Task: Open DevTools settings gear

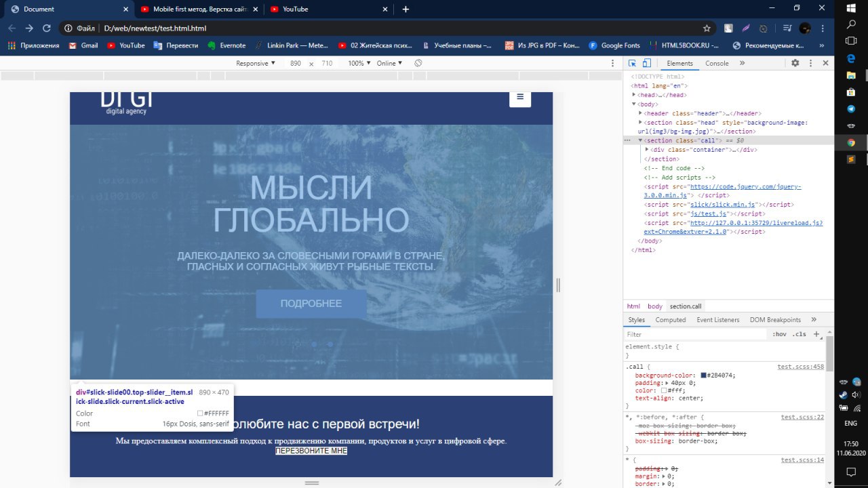Action: tap(795, 63)
